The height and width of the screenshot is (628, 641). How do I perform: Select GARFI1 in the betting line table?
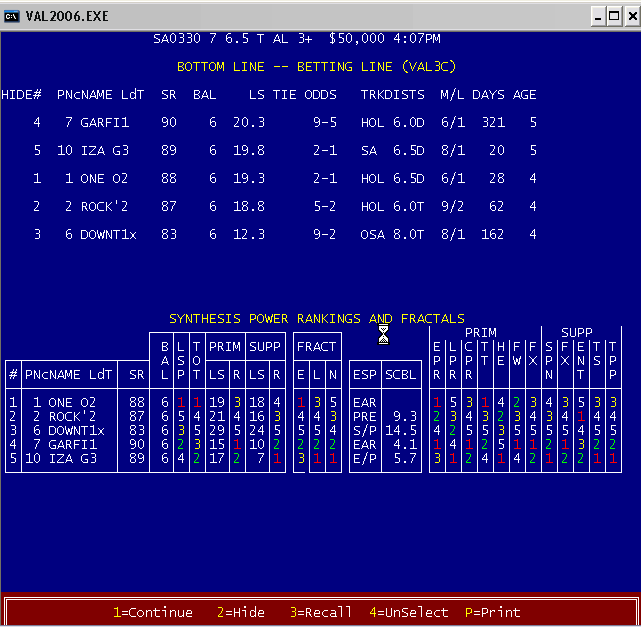pyautogui.click(x=105, y=123)
